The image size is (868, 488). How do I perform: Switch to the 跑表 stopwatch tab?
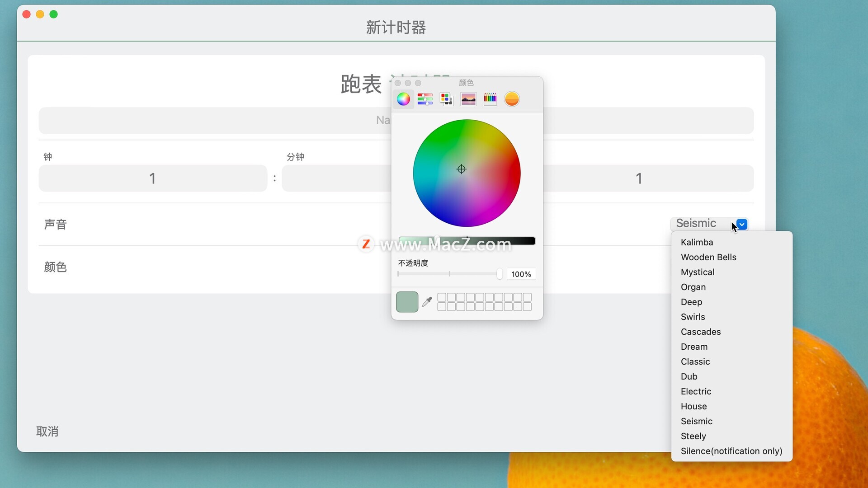[x=361, y=84]
